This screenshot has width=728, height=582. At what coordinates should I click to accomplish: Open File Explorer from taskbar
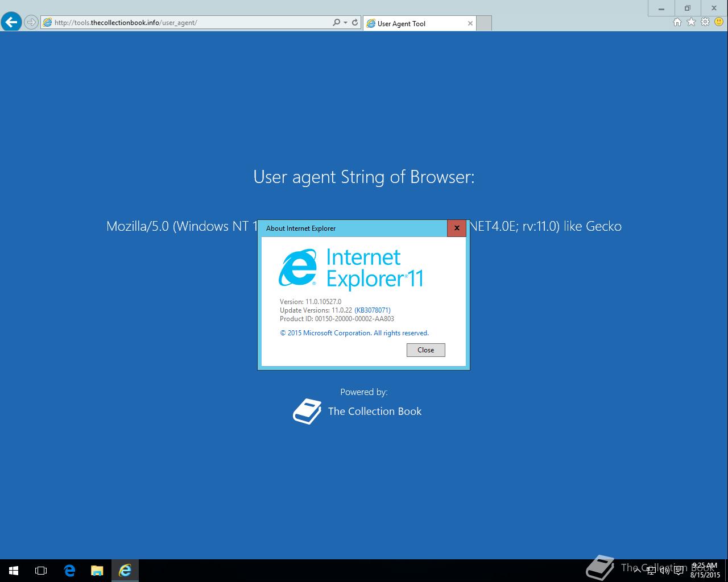click(97, 571)
